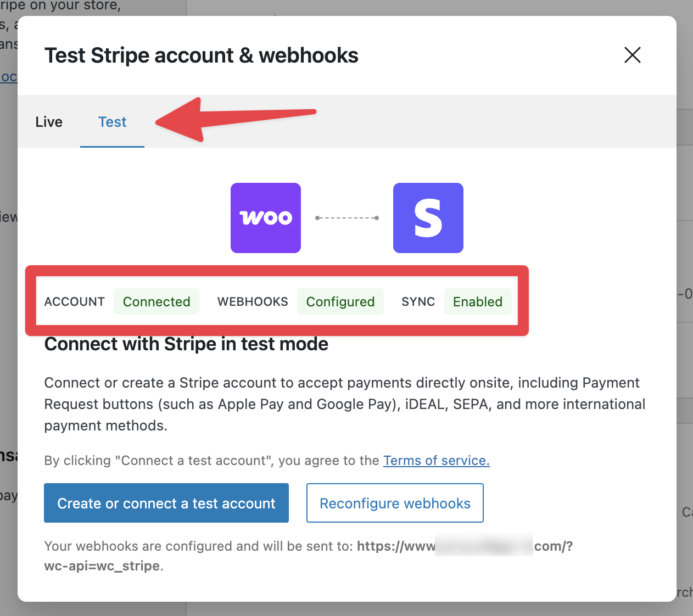Image resolution: width=693 pixels, height=616 pixels.
Task: Toggle the SYNC Enabled indicator
Action: pyautogui.click(x=478, y=301)
